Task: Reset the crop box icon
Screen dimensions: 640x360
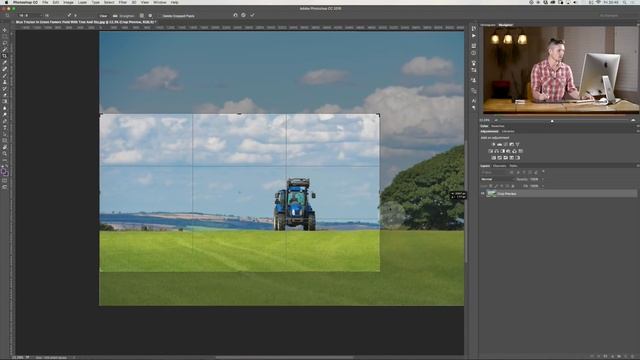Action: click(x=236, y=16)
